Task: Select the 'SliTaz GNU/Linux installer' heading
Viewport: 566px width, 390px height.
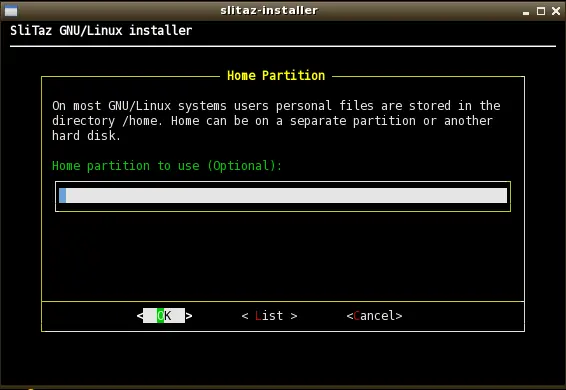Action: click(x=101, y=31)
